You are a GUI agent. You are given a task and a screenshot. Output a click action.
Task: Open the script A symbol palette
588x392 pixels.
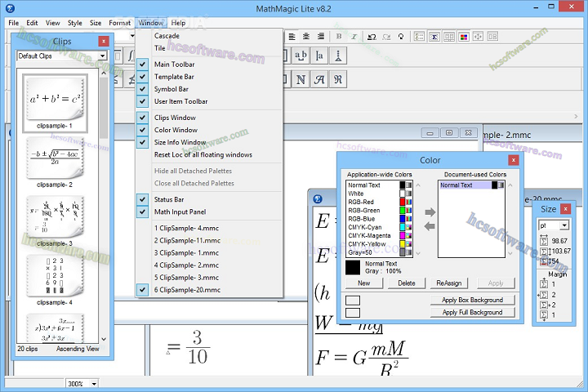click(319, 79)
